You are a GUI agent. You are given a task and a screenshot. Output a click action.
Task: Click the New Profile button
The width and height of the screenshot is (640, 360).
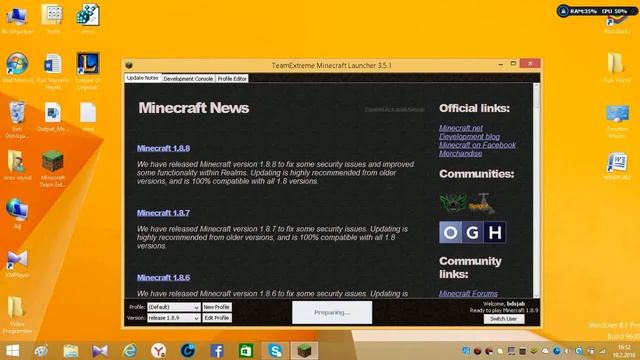pos(217,307)
